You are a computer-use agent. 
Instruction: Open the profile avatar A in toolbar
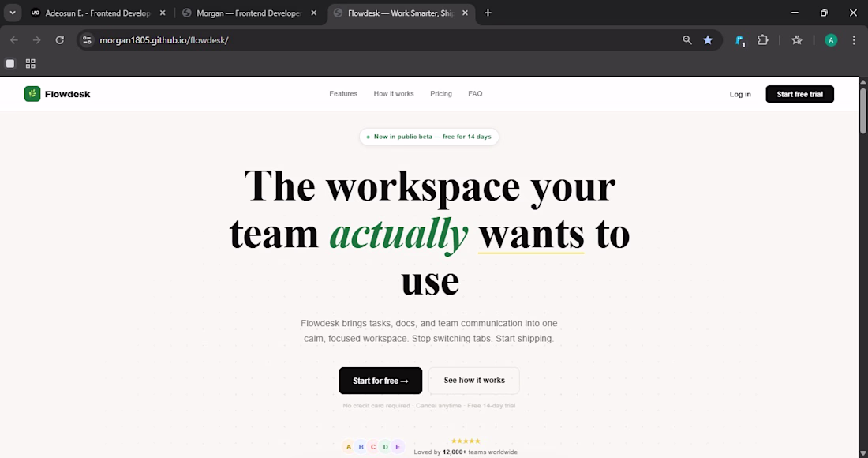click(831, 39)
